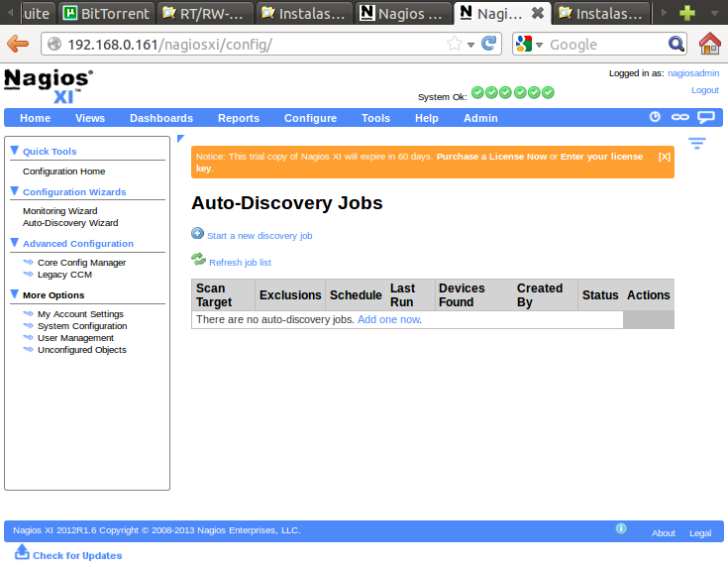Image resolution: width=728 pixels, height=571 pixels.
Task: Click the first System Ok status check icon
Action: pos(477,92)
